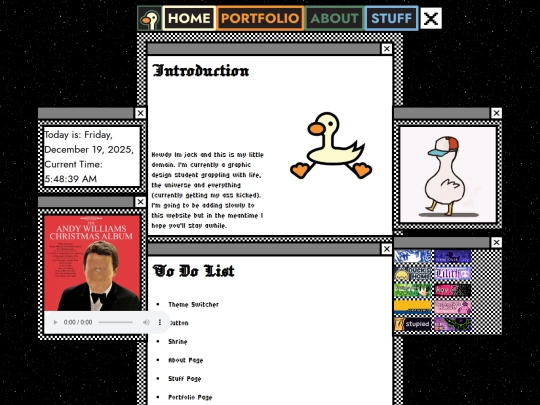Click the To Do List heading
The height and width of the screenshot is (405, 540).
click(194, 271)
